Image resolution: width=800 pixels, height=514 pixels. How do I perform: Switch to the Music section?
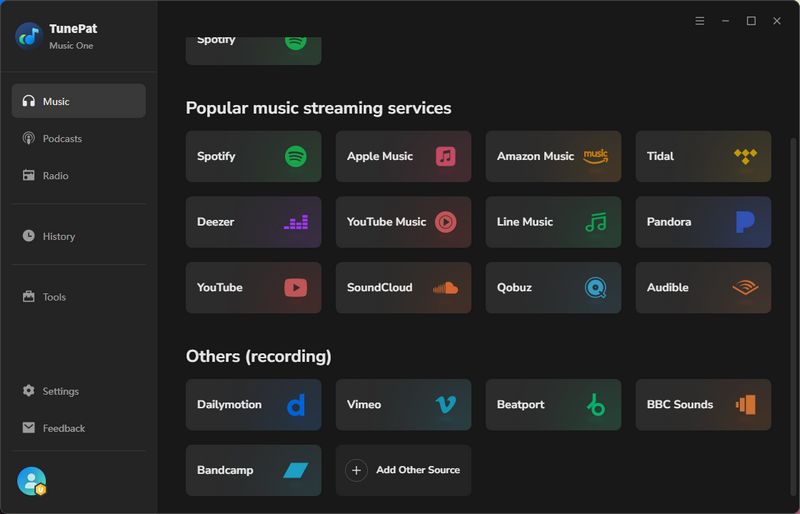click(x=79, y=101)
